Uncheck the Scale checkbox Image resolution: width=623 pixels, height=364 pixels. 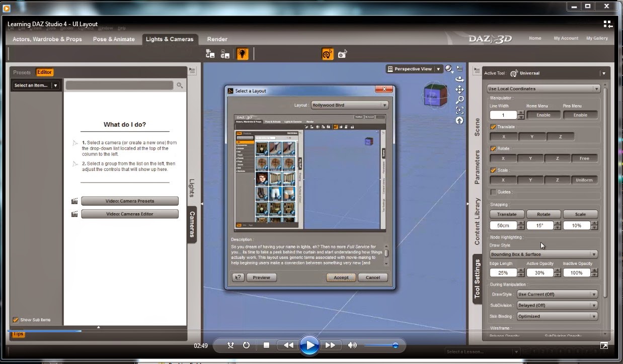pyautogui.click(x=493, y=170)
